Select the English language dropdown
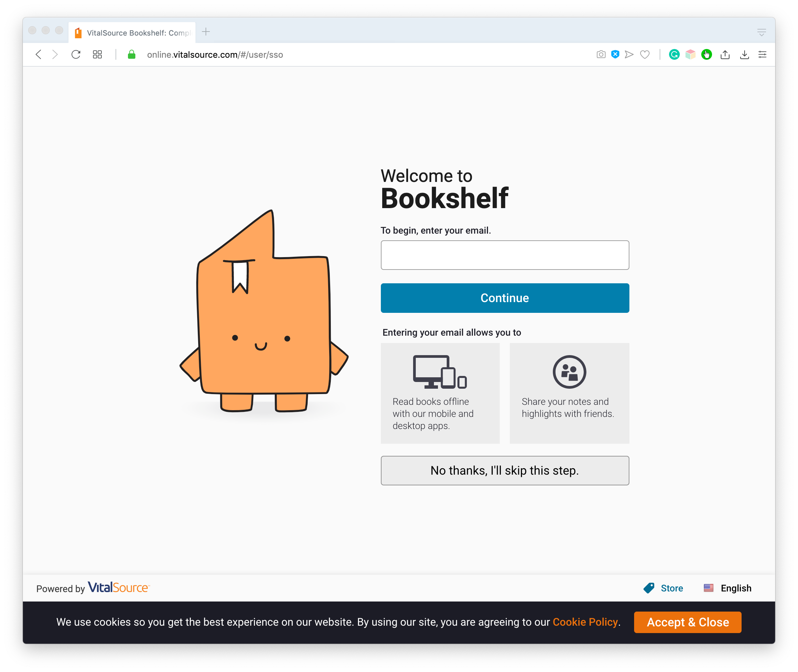This screenshot has width=798, height=672. pos(727,588)
